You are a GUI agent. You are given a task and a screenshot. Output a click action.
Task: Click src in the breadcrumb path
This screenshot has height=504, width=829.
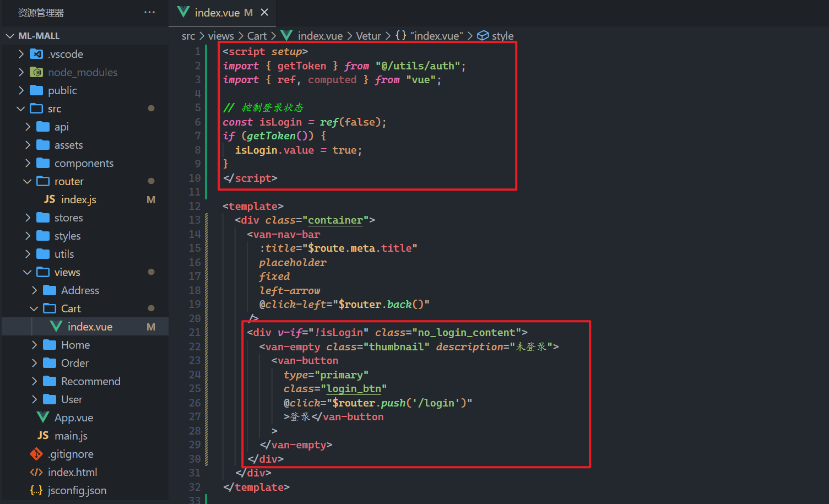tap(188, 36)
